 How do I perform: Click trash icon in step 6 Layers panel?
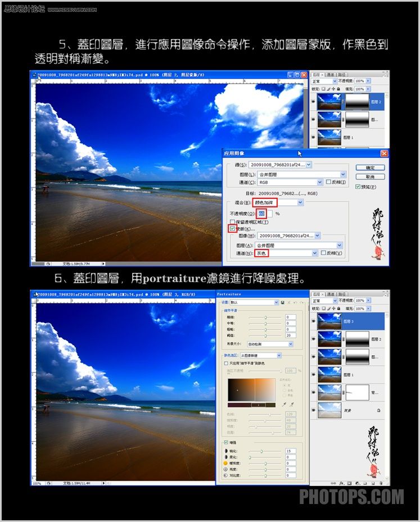[x=381, y=483]
